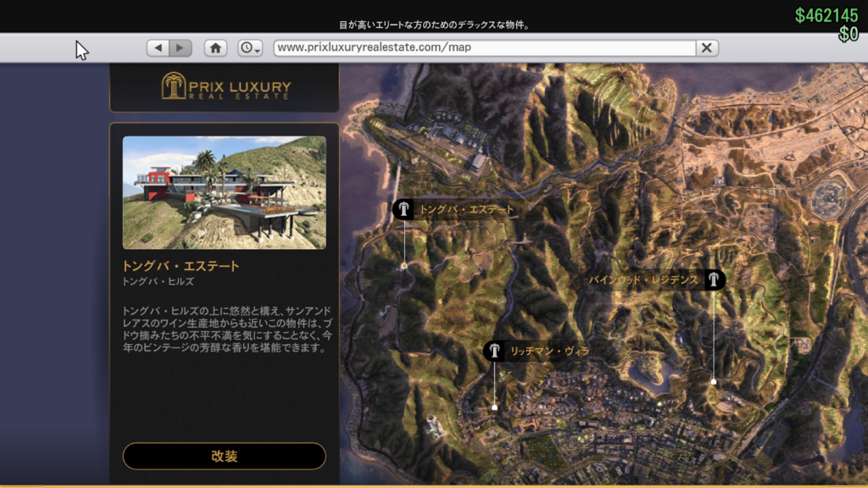Click the map pin dot below リッチマン・ヴィラ

[x=494, y=408]
